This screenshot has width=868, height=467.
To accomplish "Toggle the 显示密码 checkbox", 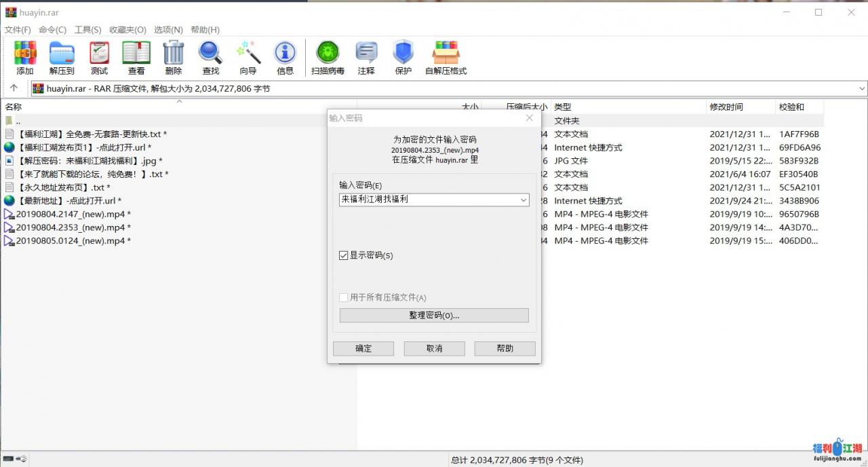I will click(x=344, y=255).
